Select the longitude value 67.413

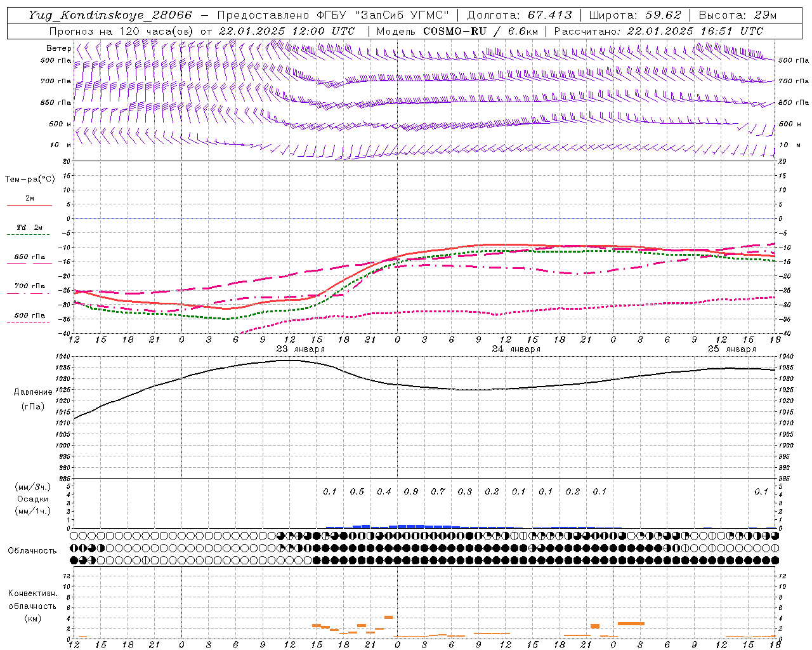point(549,15)
